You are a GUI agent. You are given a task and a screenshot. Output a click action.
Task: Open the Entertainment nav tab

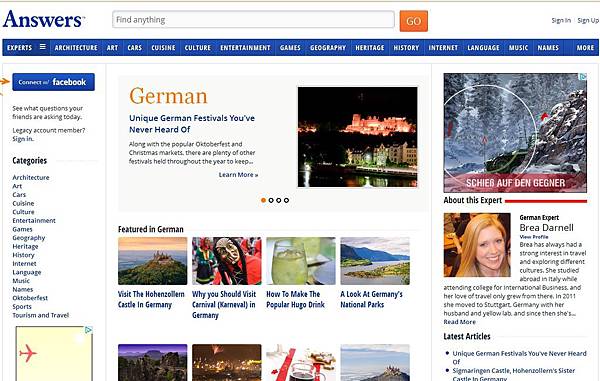(245, 47)
